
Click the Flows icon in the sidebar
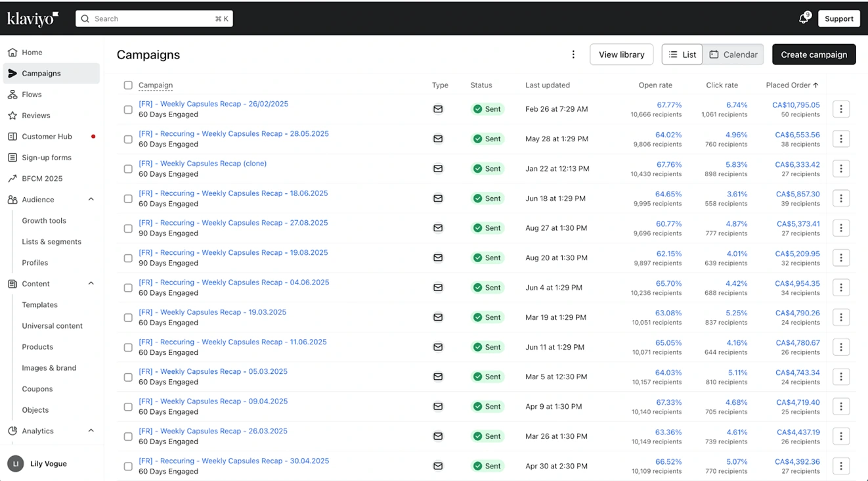point(12,95)
